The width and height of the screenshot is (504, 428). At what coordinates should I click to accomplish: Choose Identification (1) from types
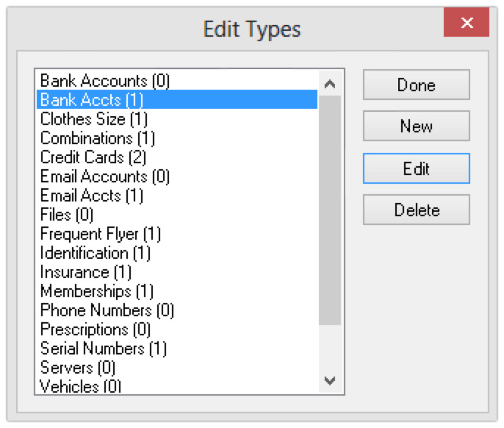pos(177,253)
